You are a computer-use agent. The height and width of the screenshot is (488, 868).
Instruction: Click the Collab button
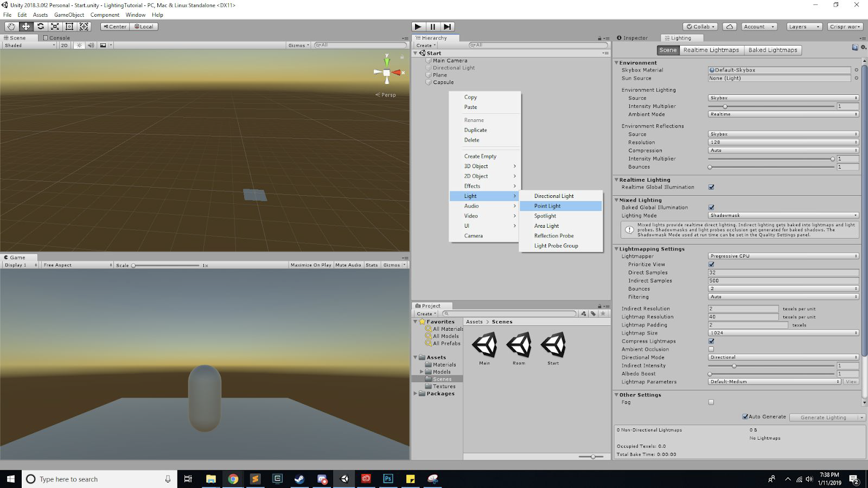point(700,27)
